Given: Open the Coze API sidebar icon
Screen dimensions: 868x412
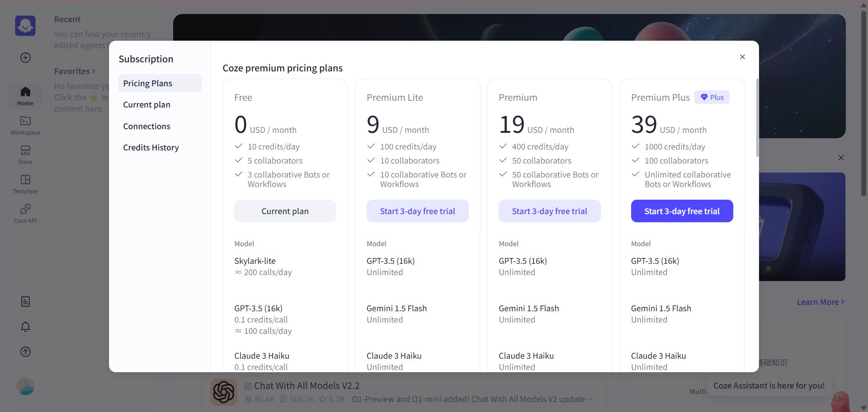Looking at the screenshot, I should coord(25,214).
